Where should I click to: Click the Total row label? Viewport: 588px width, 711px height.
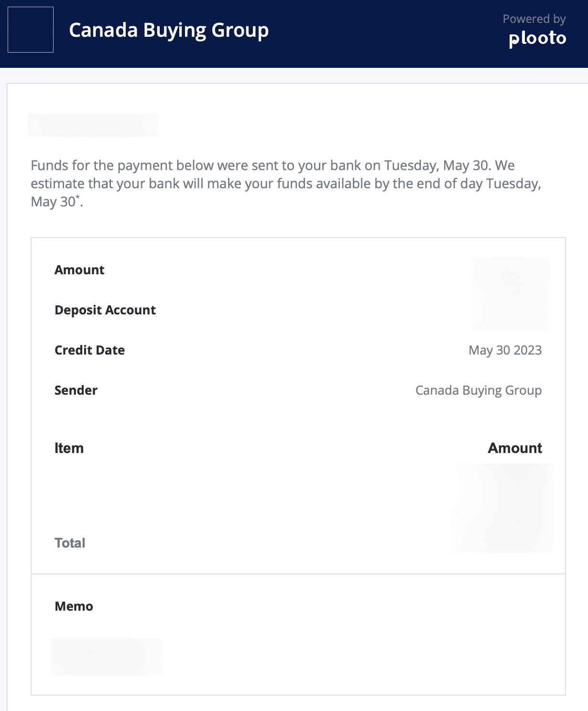[x=70, y=543]
